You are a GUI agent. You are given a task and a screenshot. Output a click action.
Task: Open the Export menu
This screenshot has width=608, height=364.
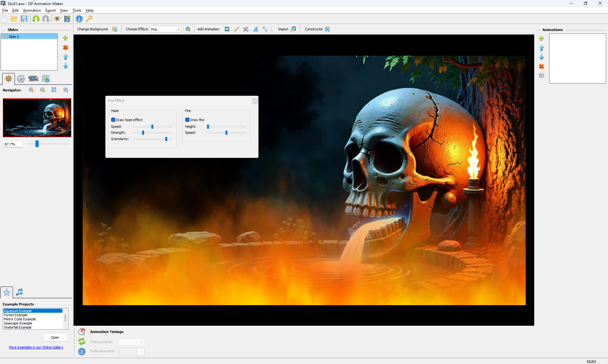pos(50,10)
